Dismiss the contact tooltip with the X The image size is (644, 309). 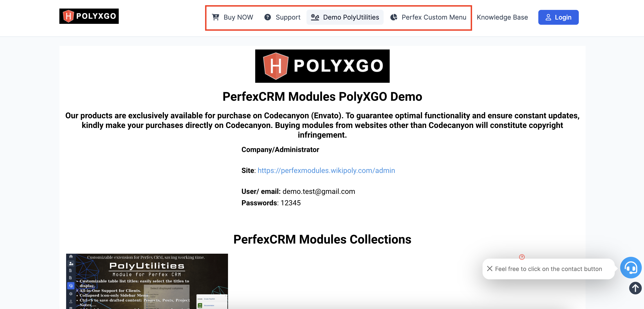490,269
